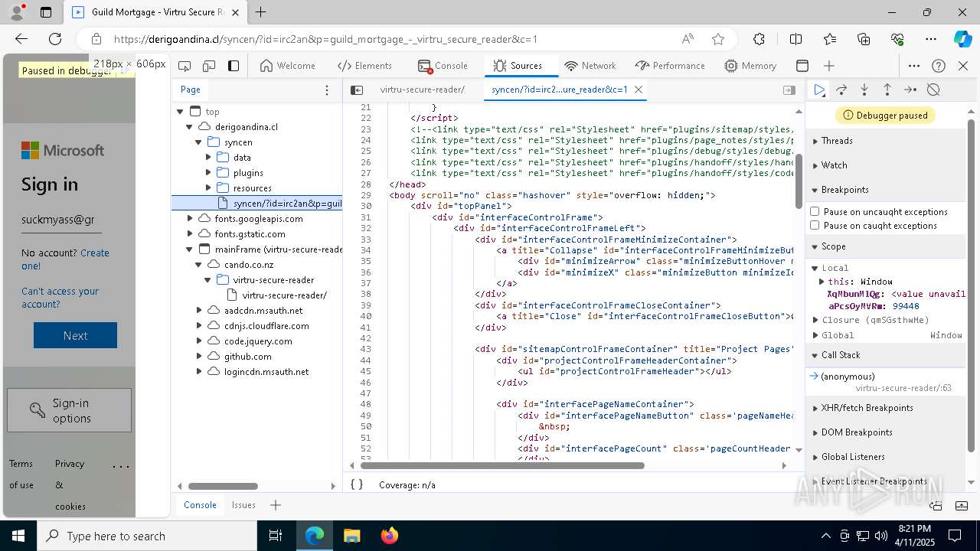
Task: Switch to the Network tab
Action: pos(590,66)
